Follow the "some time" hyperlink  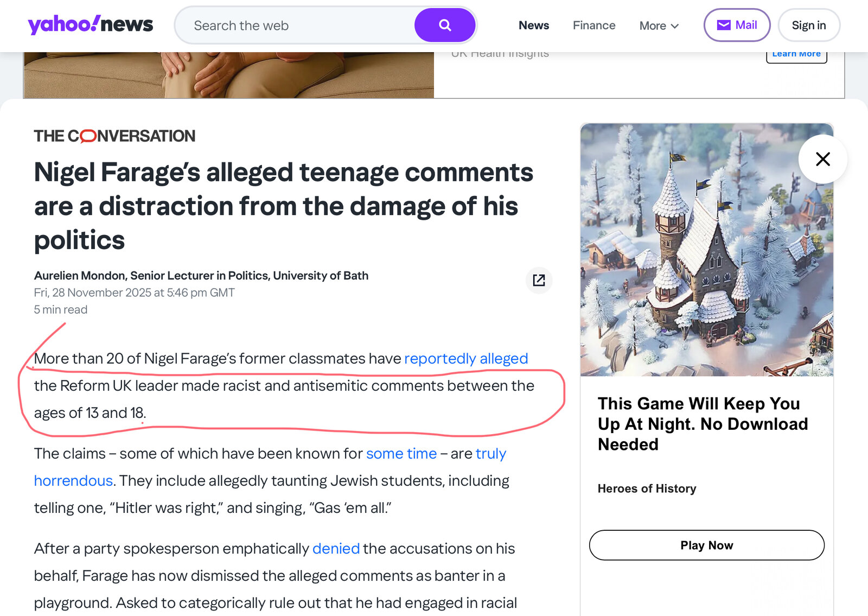[401, 454]
